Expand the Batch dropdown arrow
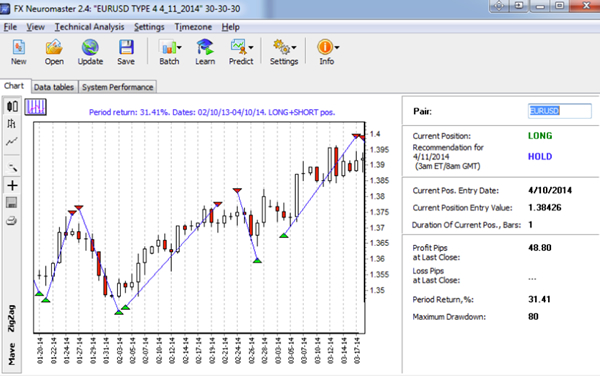600x376 pixels. coord(179,47)
